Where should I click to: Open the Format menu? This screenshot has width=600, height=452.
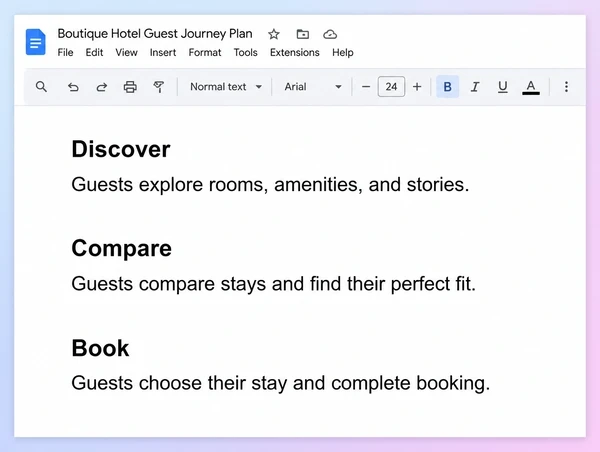(205, 52)
